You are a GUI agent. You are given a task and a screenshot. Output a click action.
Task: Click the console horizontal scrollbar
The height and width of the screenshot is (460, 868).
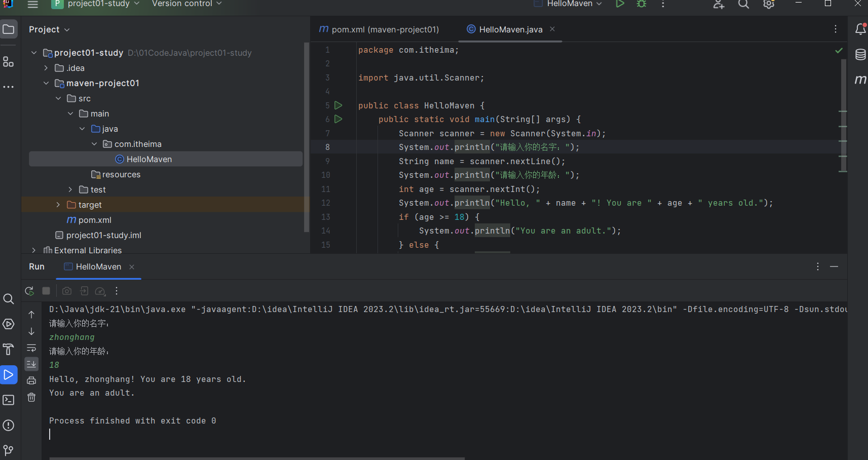click(257, 458)
